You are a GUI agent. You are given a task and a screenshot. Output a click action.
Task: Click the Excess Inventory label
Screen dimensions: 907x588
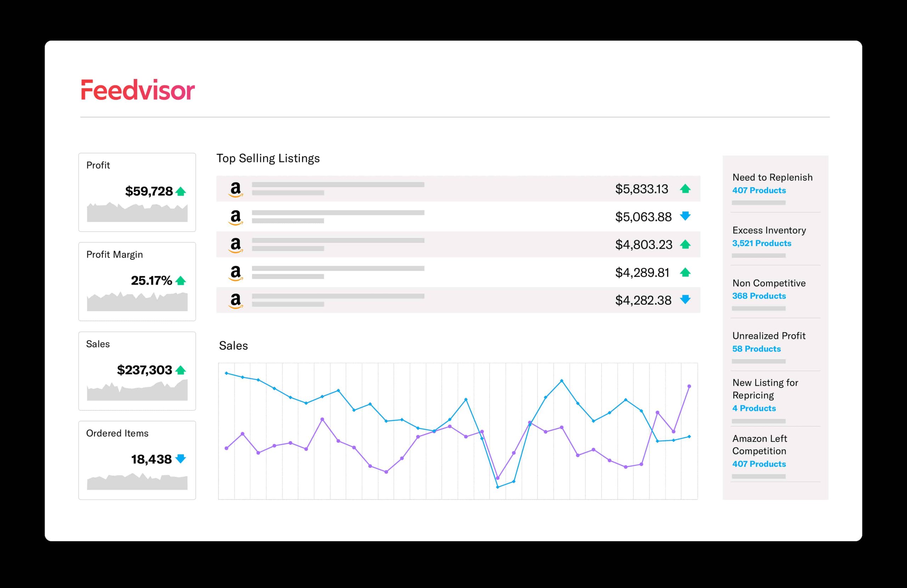pos(769,230)
